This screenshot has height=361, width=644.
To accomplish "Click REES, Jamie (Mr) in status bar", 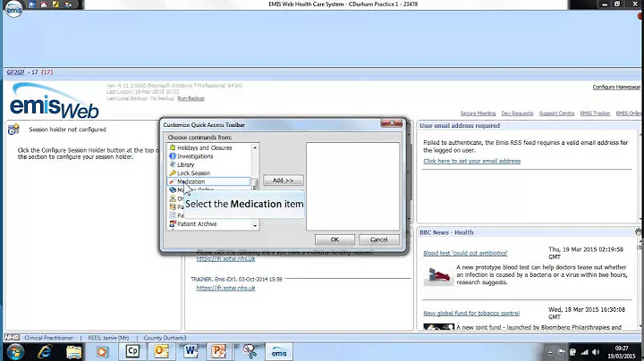I will point(108,338).
